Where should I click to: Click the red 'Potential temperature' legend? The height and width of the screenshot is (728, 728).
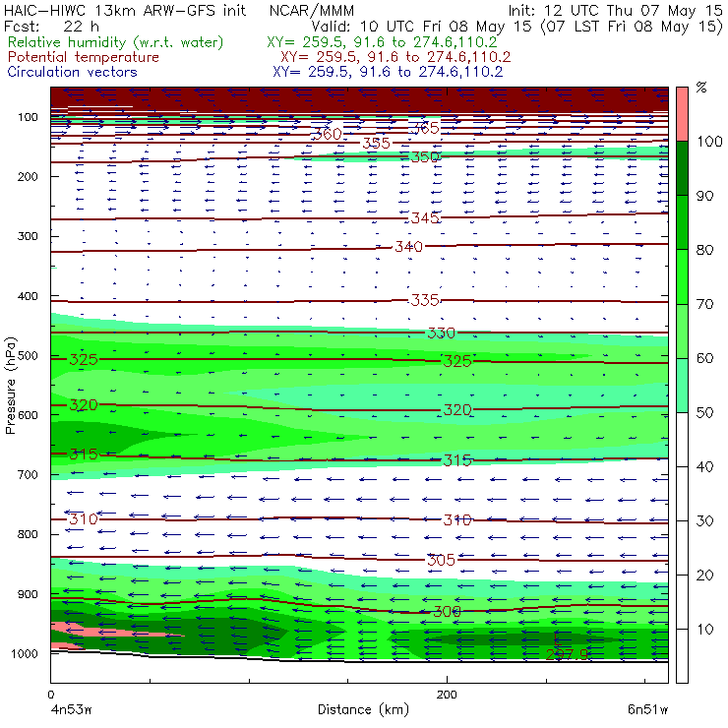pos(83,57)
